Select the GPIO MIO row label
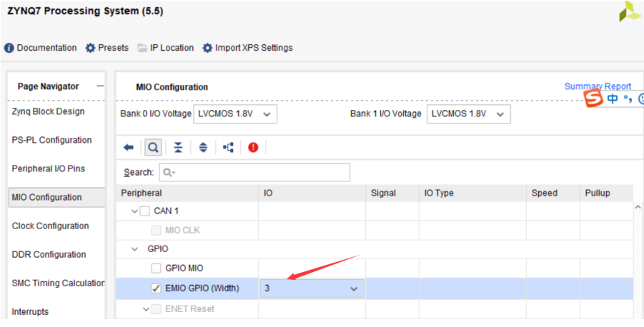The image size is (644, 327). tap(184, 268)
